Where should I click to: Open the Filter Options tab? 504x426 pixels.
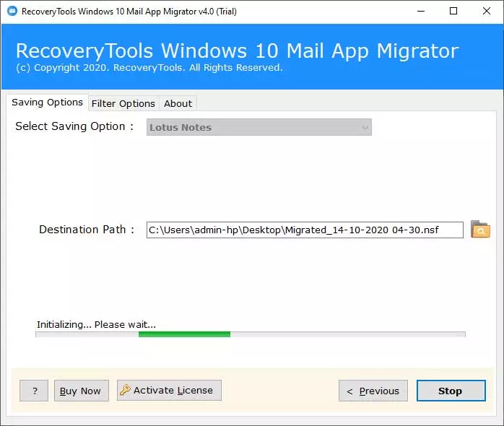point(123,103)
